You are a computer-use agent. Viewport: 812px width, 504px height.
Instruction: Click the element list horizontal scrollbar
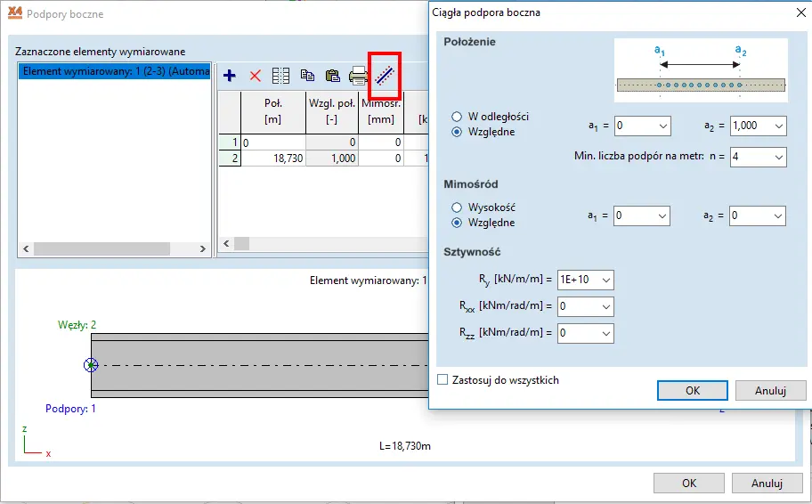click(114, 249)
